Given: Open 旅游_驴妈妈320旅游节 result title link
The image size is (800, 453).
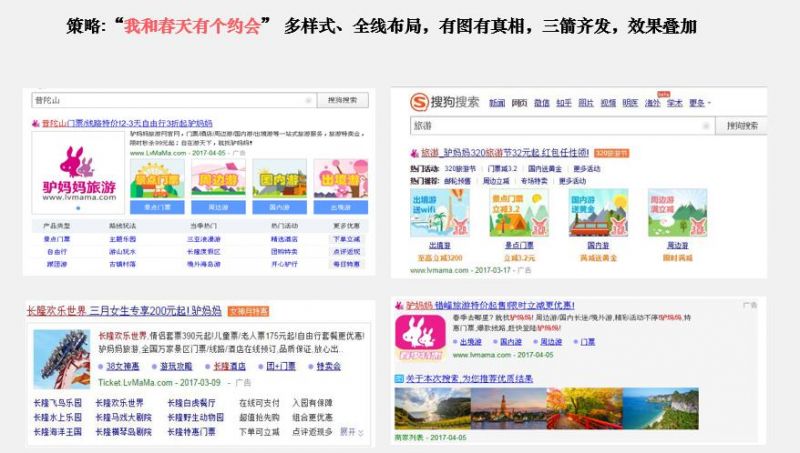Looking at the screenshot, I should point(505,153).
